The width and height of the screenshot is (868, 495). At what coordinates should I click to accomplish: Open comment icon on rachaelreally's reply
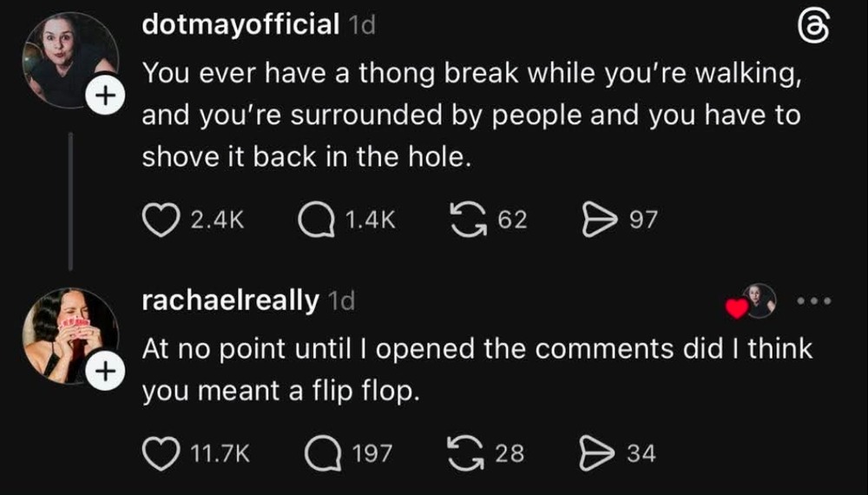(323, 452)
